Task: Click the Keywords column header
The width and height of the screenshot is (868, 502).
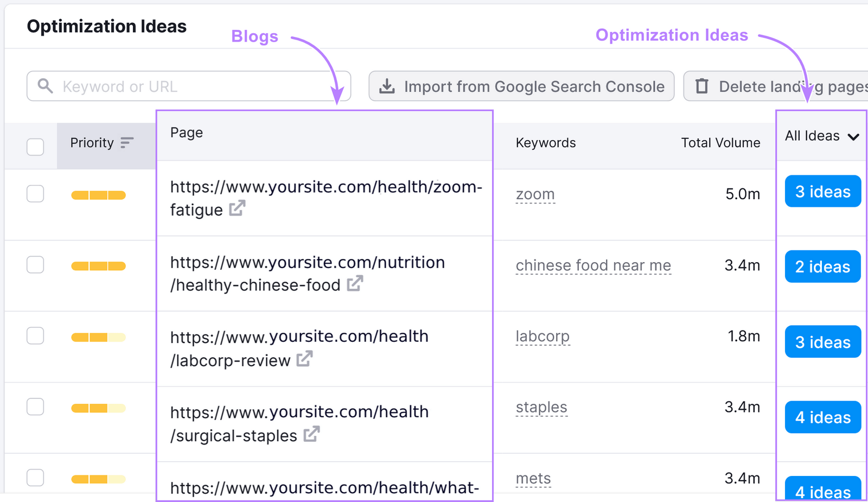Action: pos(545,143)
